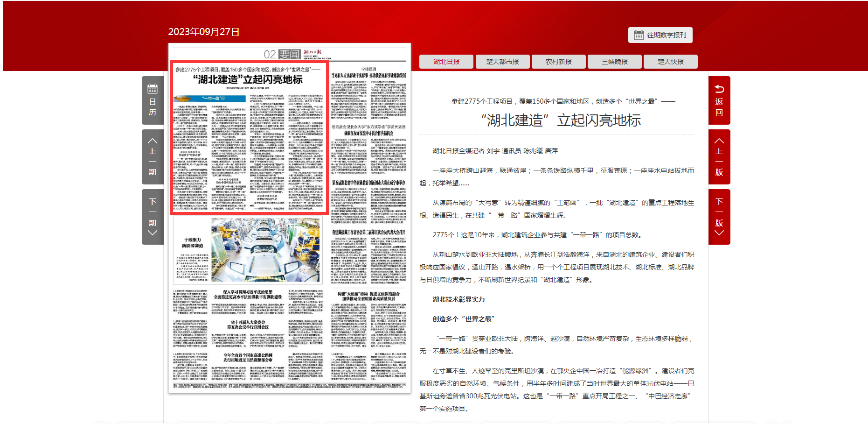Image resolution: width=868 pixels, height=424 pixels.
Task: Click the weather forecast strip below the page
Action: (x=289, y=386)
